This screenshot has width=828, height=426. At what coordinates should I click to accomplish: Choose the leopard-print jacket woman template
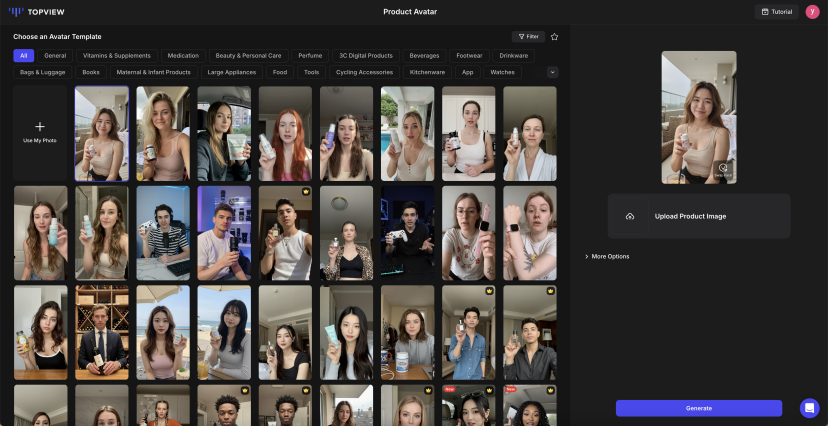[346, 233]
